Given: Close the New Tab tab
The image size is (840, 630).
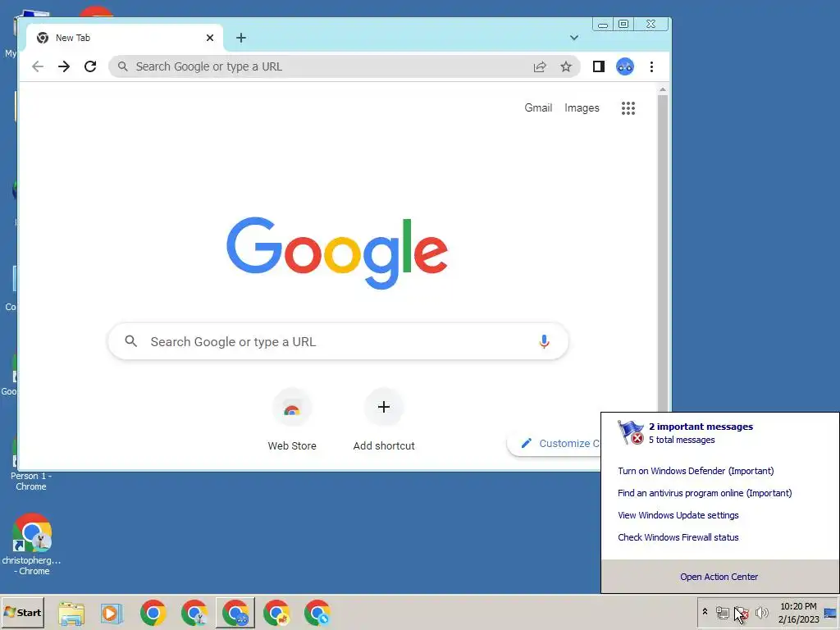Looking at the screenshot, I should coord(210,38).
